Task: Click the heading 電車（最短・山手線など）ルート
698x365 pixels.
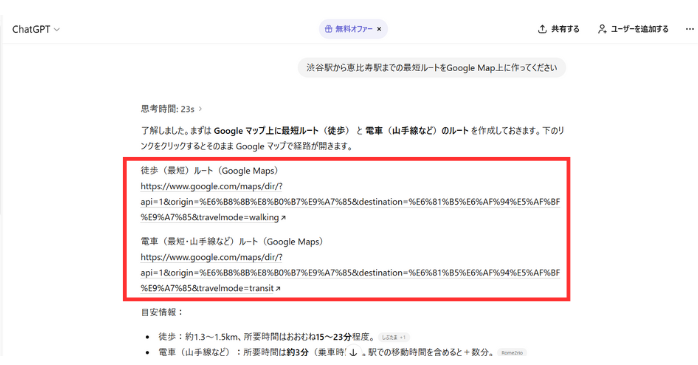Action: [x=232, y=242]
